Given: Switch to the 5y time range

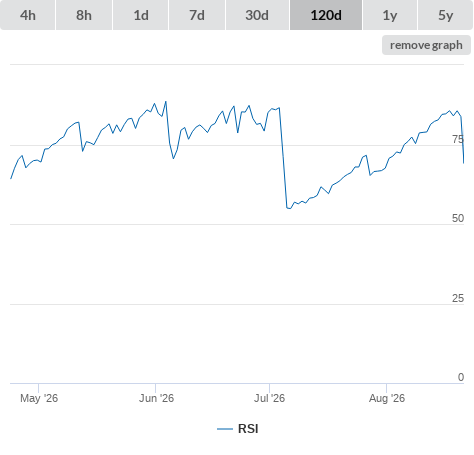Looking at the screenshot, I should tap(446, 15).
